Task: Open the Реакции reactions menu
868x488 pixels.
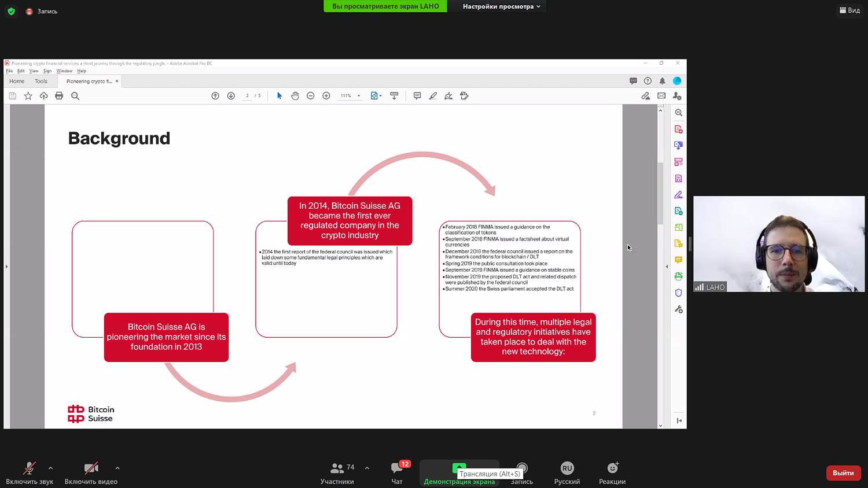Action: [612, 473]
